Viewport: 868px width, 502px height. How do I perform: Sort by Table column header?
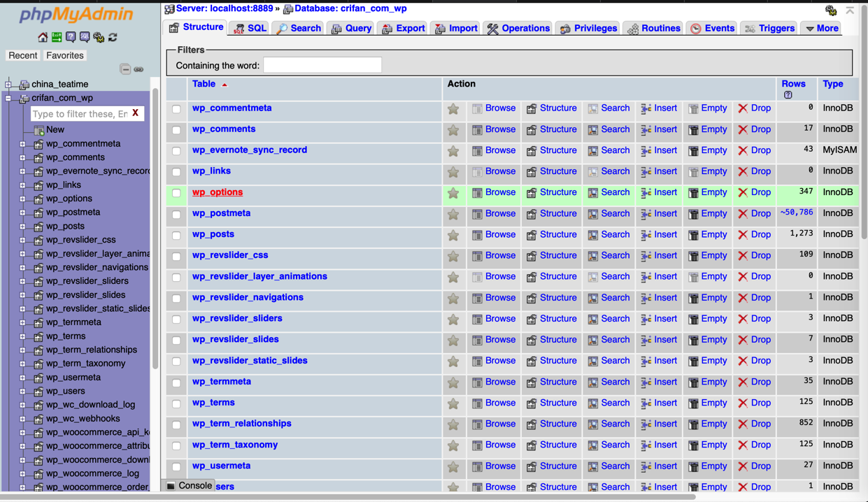[204, 84]
